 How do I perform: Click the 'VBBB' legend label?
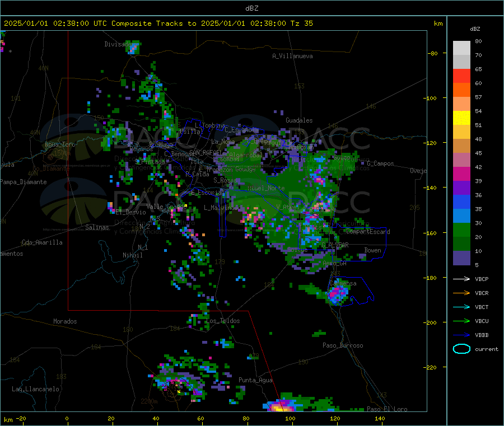tap(482, 335)
